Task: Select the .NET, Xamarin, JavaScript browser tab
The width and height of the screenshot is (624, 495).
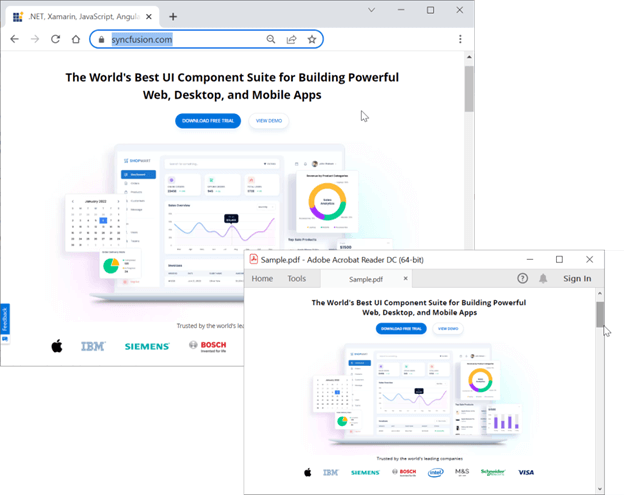Action: tap(83, 17)
